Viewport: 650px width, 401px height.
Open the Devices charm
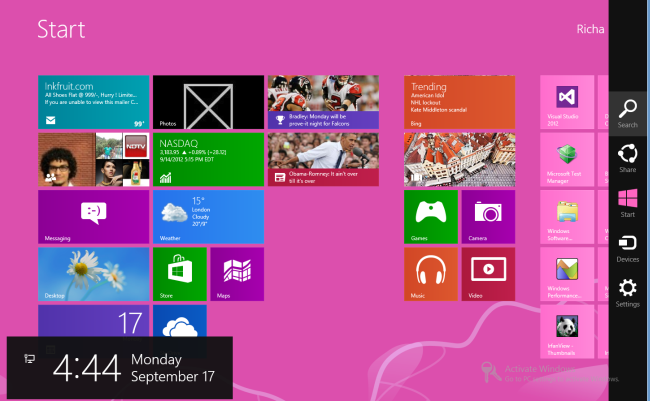click(x=628, y=248)
